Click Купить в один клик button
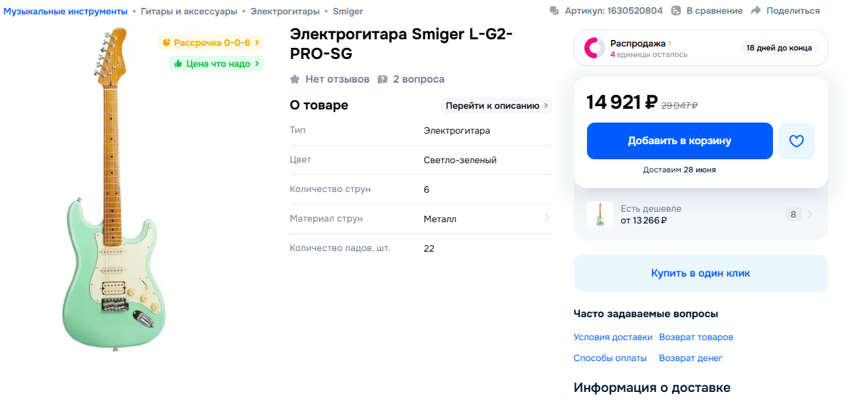This screenshot has height=407, width=868. coord(700,273)
